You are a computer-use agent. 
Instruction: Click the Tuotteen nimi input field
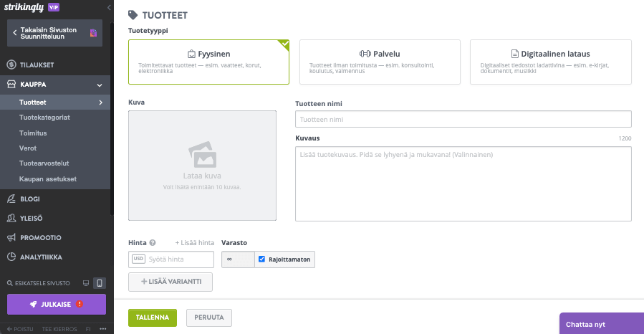463,119
